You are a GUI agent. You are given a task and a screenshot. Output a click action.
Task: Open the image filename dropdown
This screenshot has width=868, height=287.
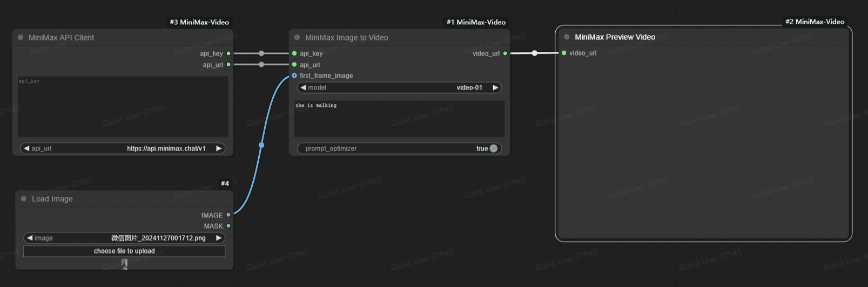pyautogui.click(x=124, y=238)
